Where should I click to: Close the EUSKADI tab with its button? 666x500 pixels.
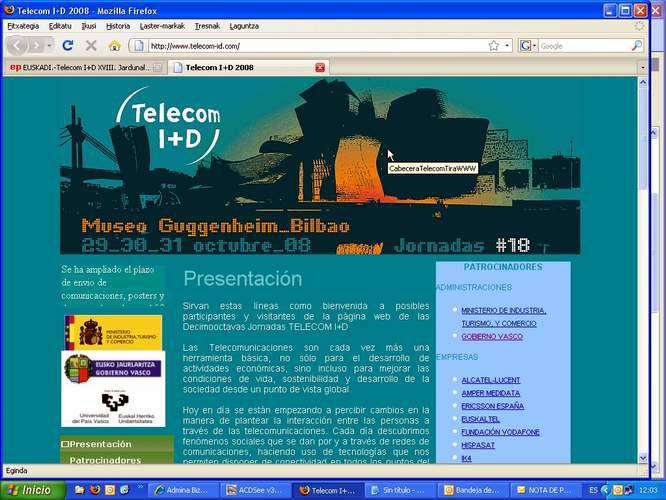click(x=158, y=67)
